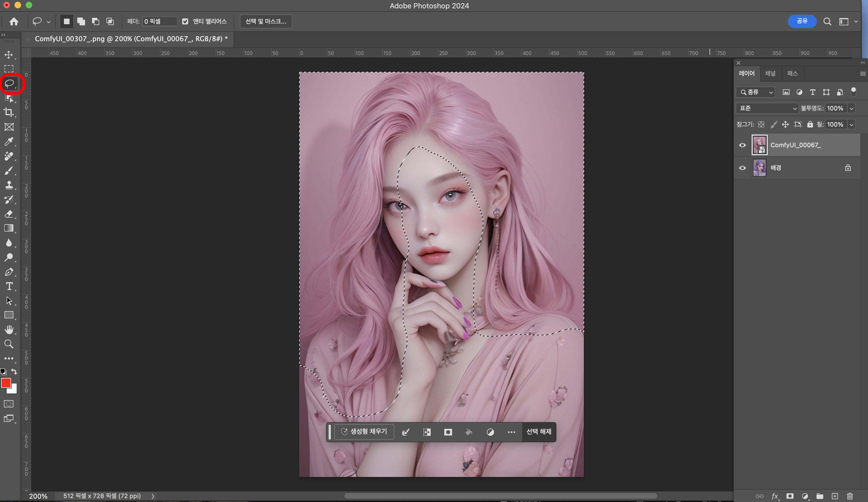
Task: Open the layer filter 종류 dropdown
Action: click(x=756, y=92)
